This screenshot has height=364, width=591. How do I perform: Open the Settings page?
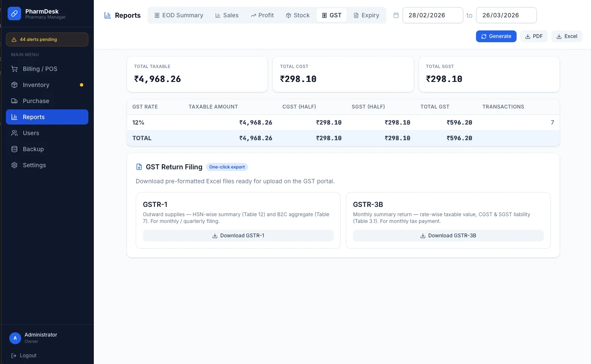click(47, 165)
